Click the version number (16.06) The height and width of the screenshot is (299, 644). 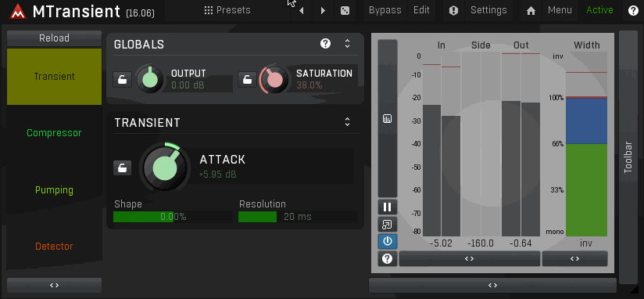[x=141, y=13]
